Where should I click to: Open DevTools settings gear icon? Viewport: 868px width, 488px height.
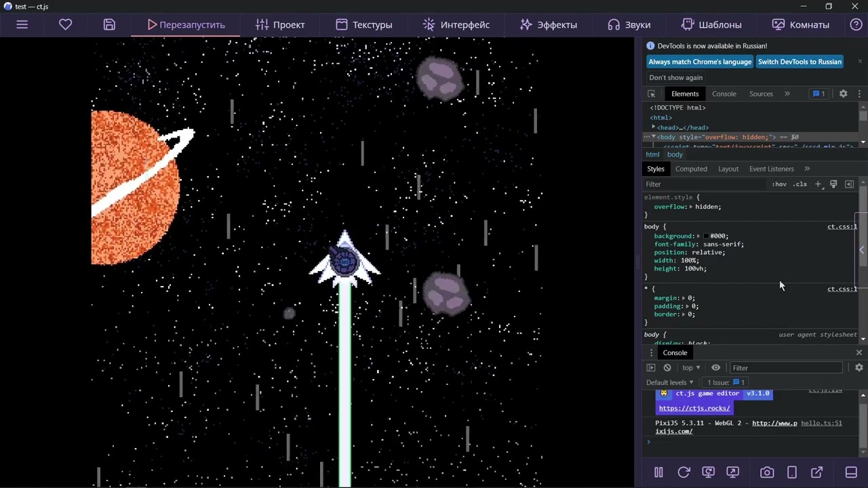[843, 94]
